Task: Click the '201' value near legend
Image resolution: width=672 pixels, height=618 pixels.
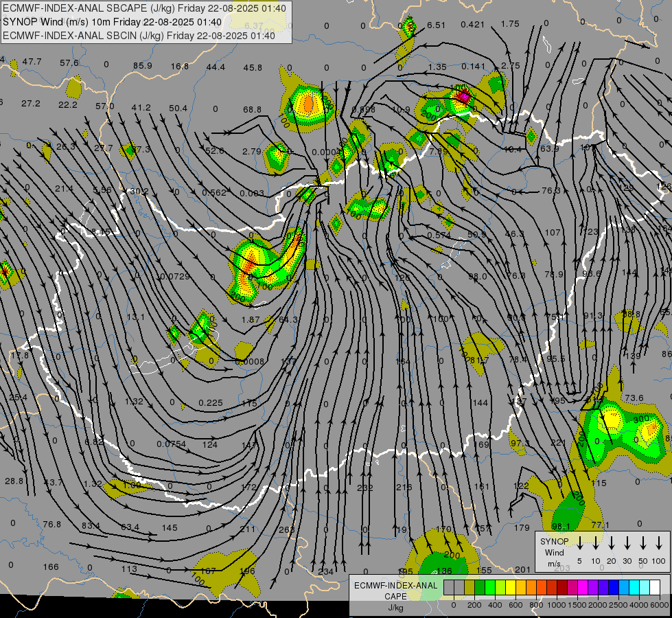Action: 522,569
